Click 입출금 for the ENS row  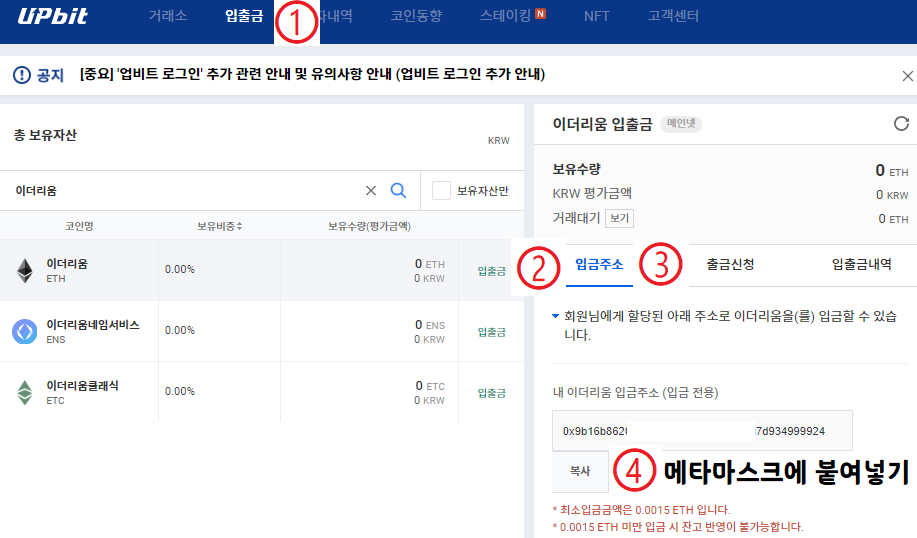coord(492,332)
